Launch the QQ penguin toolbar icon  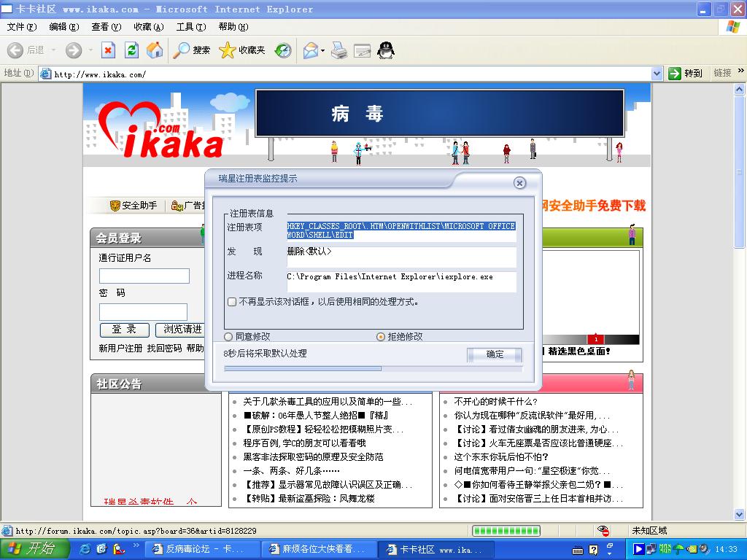click(x=385, y=50)
